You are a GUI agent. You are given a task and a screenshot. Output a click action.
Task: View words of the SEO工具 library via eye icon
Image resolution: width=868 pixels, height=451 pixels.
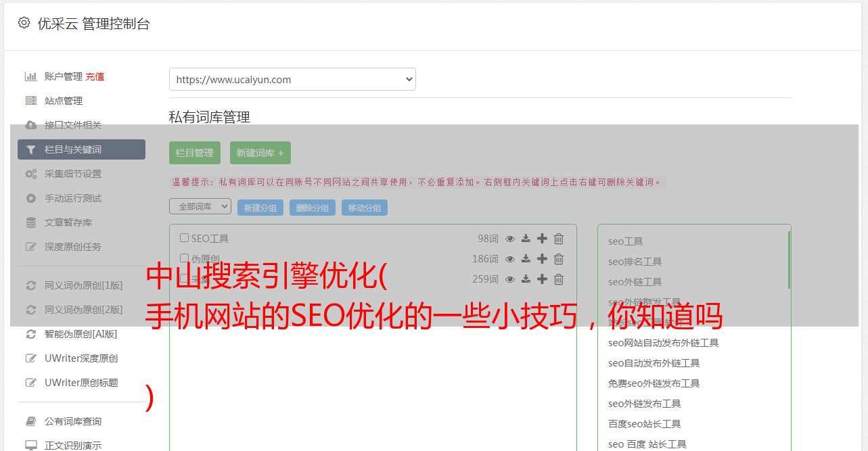point(510,239)
